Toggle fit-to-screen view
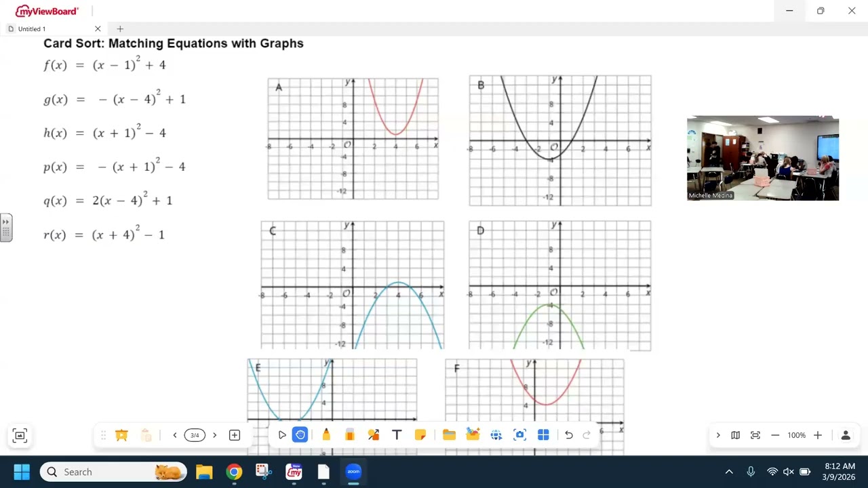 tap(755, 435)
